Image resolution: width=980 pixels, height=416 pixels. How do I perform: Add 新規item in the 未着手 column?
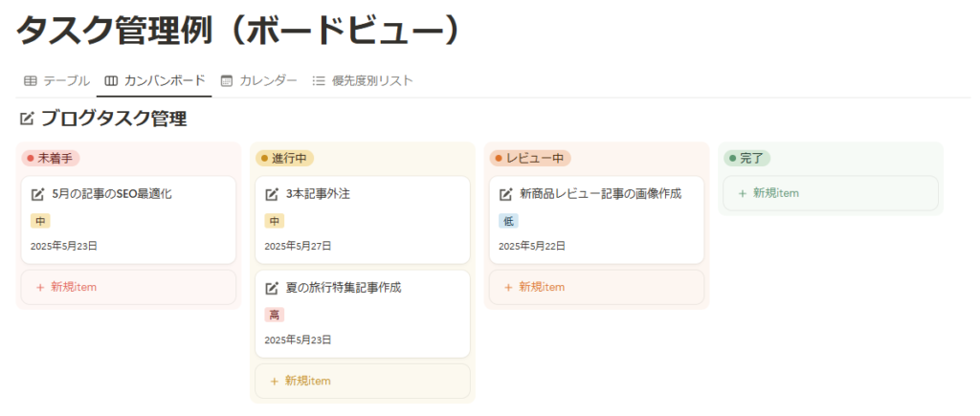tap(128, 287)
